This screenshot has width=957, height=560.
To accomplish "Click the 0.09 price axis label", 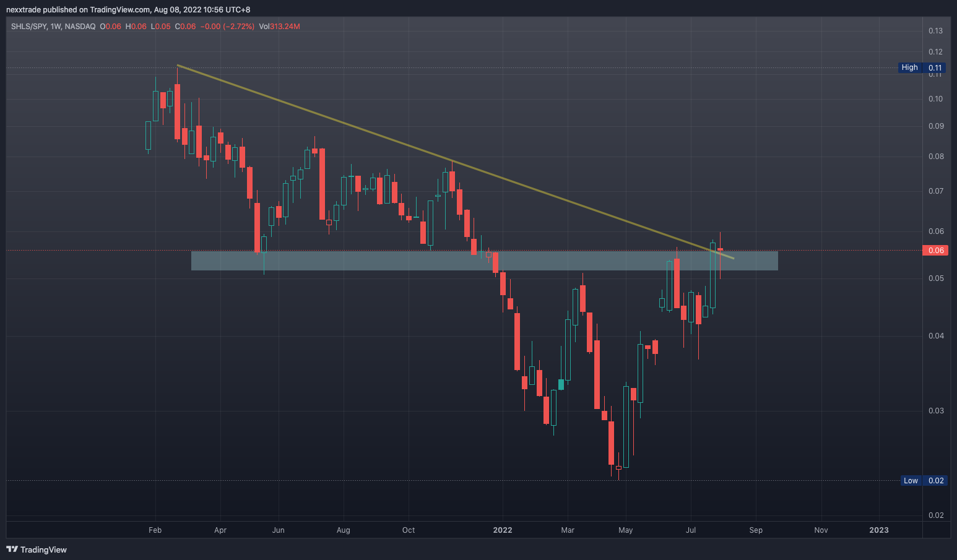I will pos(935,126).
